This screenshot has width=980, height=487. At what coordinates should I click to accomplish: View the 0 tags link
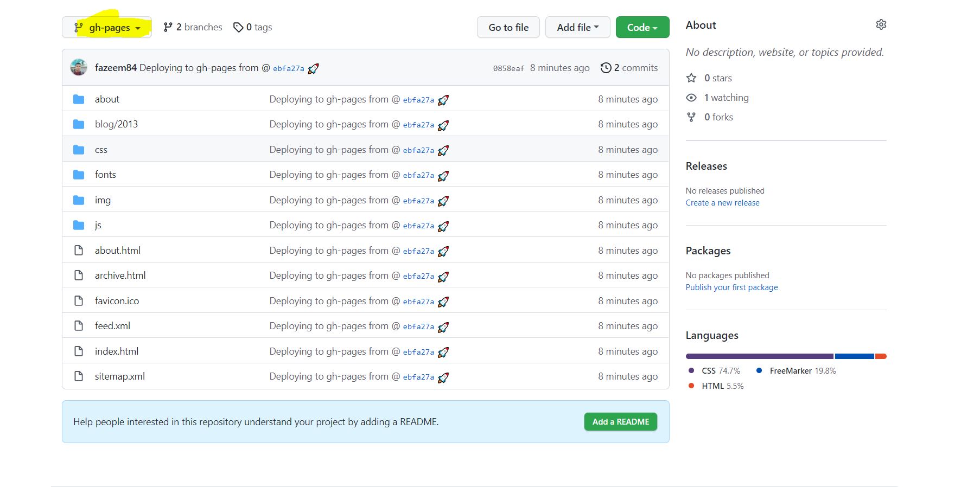252,27
